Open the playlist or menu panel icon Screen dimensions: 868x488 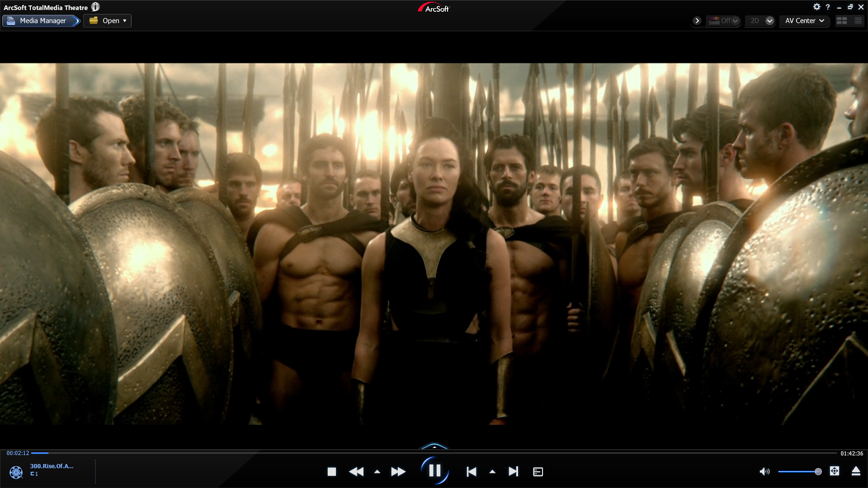[x=538, y=472]
